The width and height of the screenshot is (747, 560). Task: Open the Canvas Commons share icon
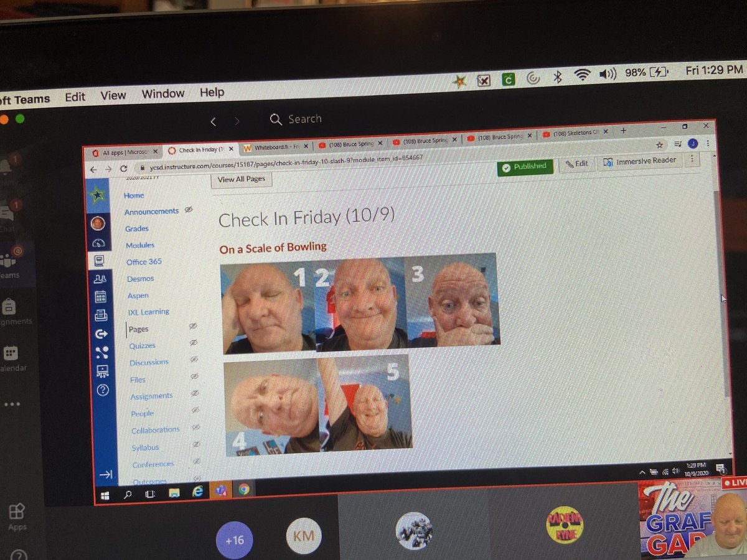pyautogui.click(x=102, y=352)
